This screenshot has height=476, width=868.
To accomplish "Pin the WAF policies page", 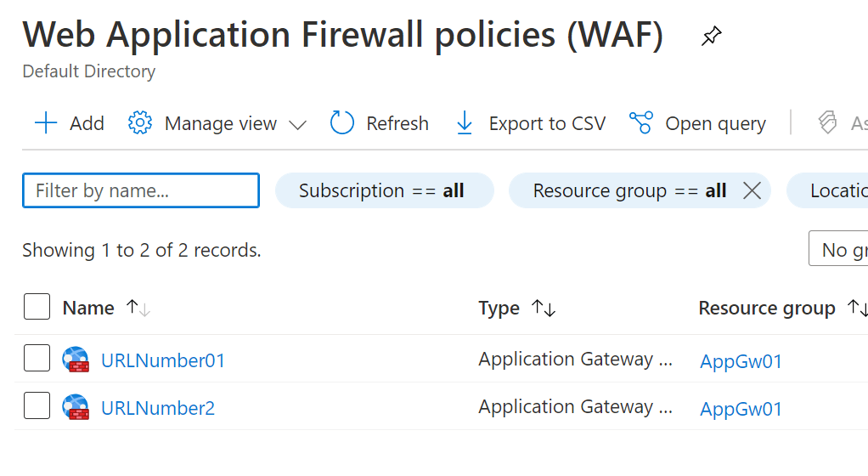I will point(712,36).
